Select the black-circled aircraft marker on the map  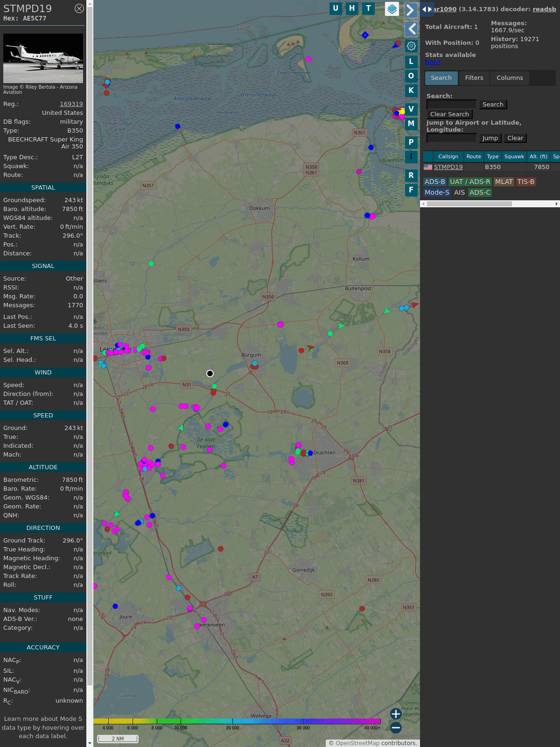(x=210, y=373)
